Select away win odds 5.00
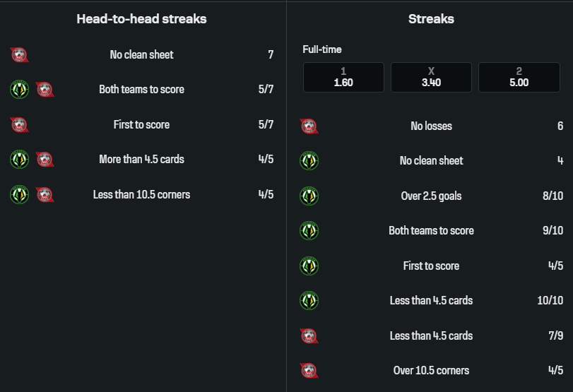 coord(519,77)
